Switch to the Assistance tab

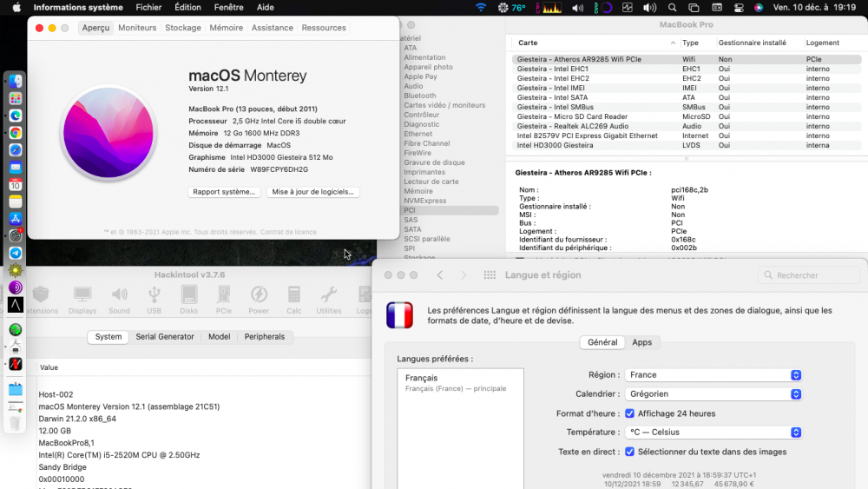pos(273,28)
